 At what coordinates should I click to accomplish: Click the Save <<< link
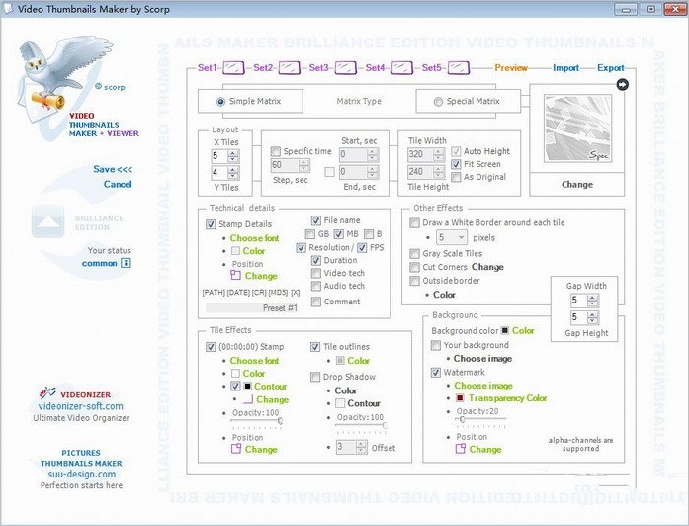coord(112,169)
